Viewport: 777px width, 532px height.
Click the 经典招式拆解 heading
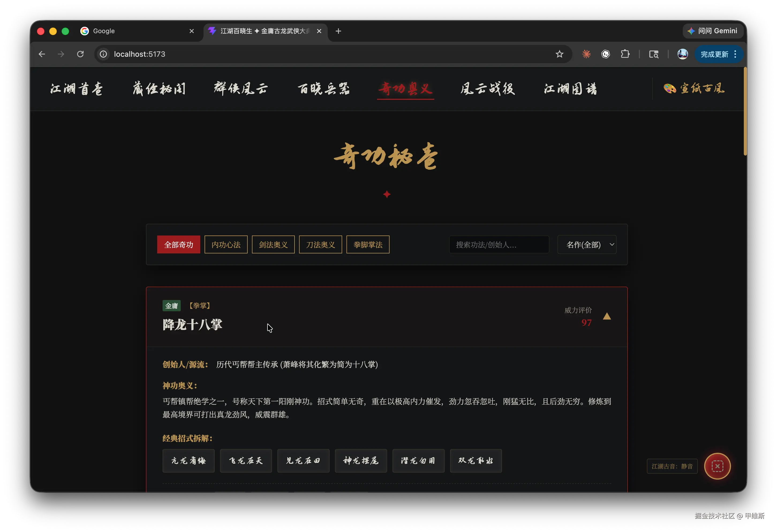point(188,438)
